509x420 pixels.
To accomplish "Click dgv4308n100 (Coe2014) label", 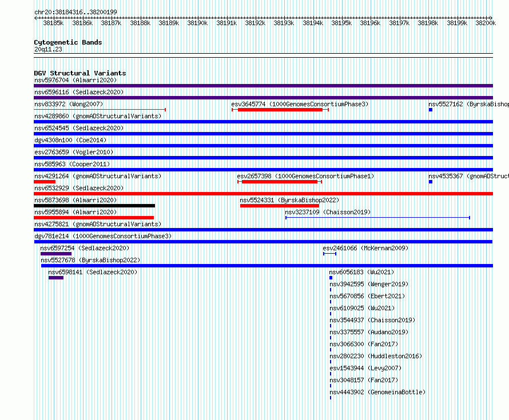I will (x=70, y=140).
